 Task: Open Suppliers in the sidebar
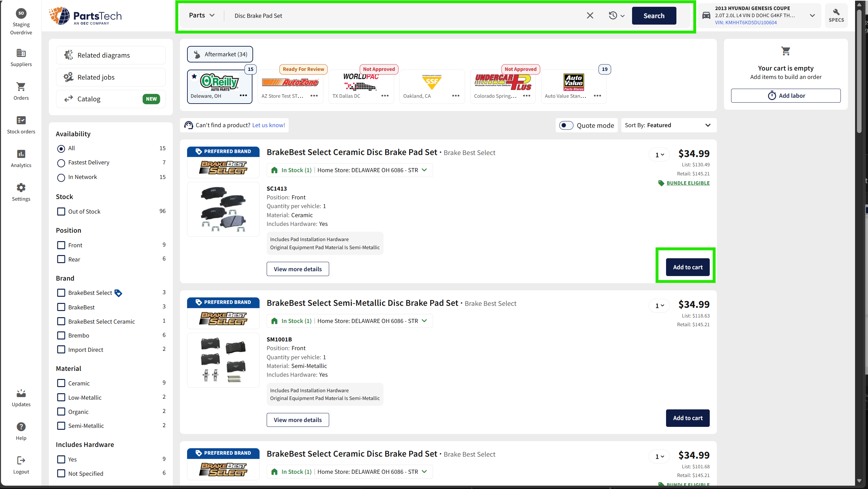21,58
